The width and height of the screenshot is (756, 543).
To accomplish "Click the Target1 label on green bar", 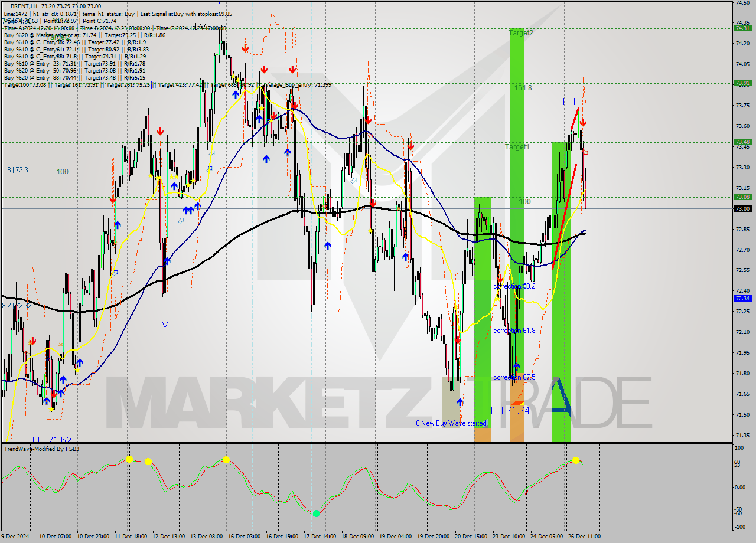I will (517, 146).
